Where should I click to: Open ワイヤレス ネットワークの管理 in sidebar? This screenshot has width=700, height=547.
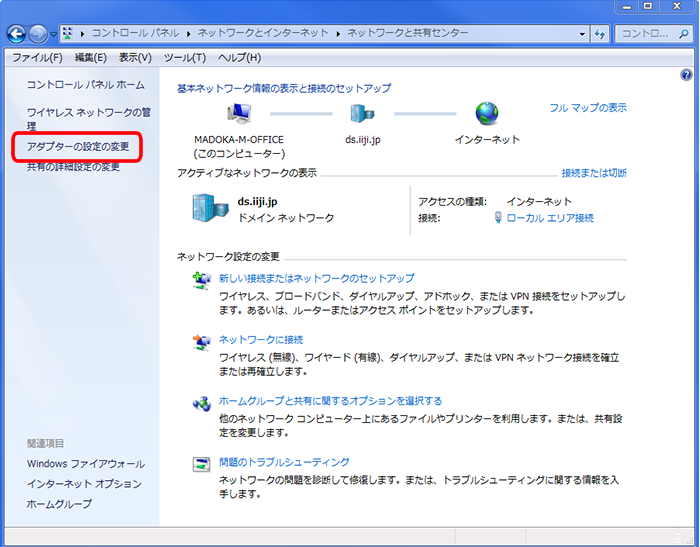pyautogui.click(x=88, y=112)
